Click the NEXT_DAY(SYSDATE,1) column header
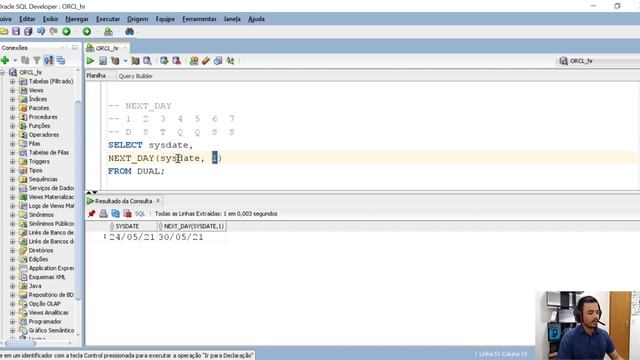 point(192,226)
